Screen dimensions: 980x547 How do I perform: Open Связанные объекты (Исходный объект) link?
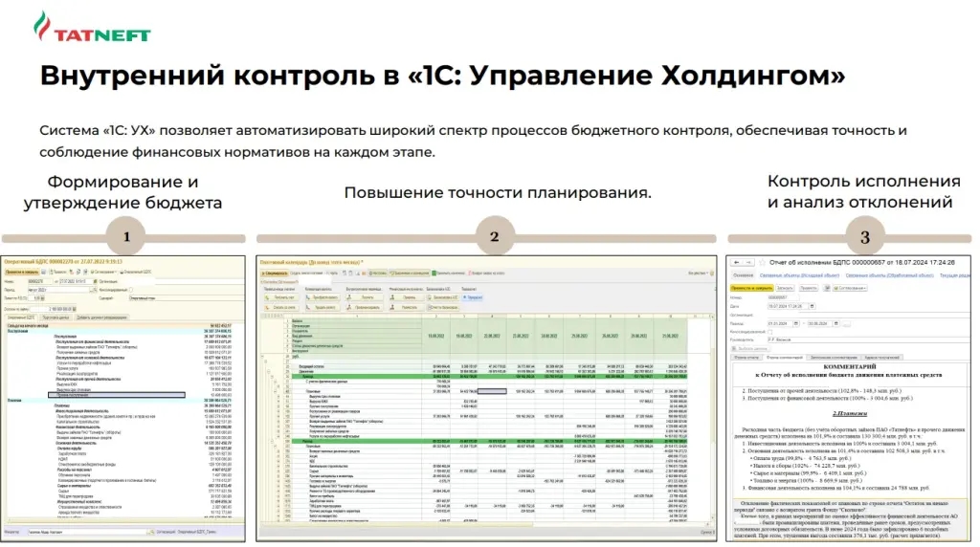[x=799, y=275]
